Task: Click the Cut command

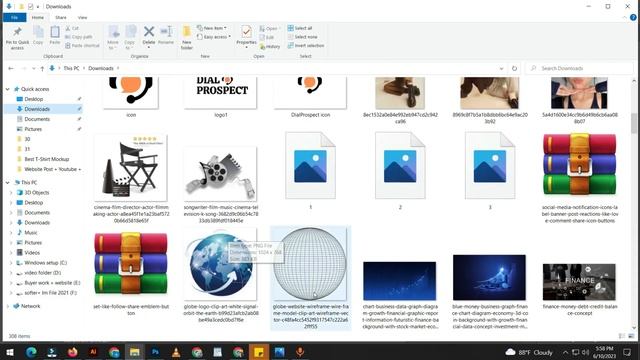Action: (72, 28)
